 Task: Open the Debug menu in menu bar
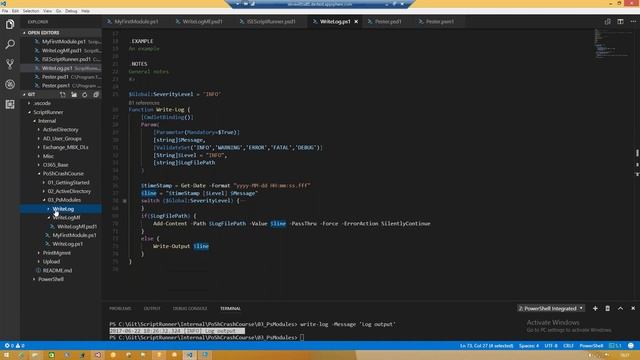[71, 11]
